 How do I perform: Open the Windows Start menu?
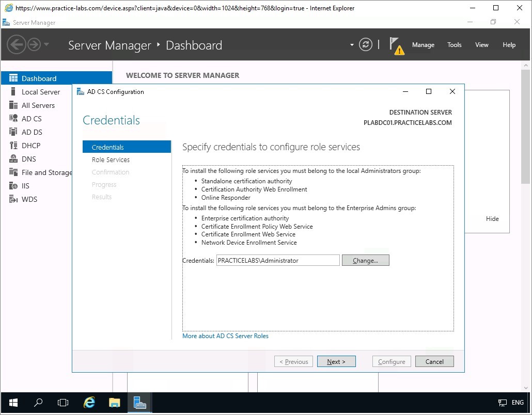(x=13, y=403)
